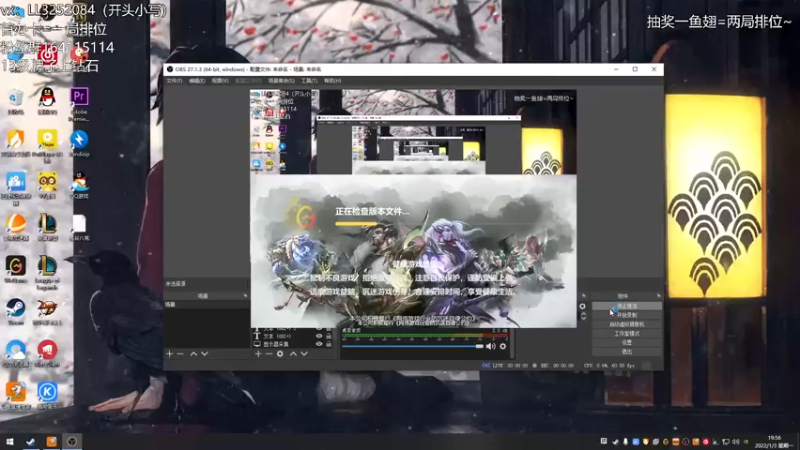Open the 编辑(E) menu in OBS

[x=197, y=81]
